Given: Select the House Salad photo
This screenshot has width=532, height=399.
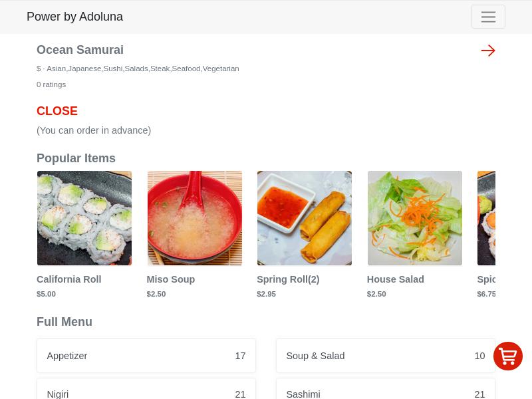Looking at the screenshot, I should click(x=414, y=218).
